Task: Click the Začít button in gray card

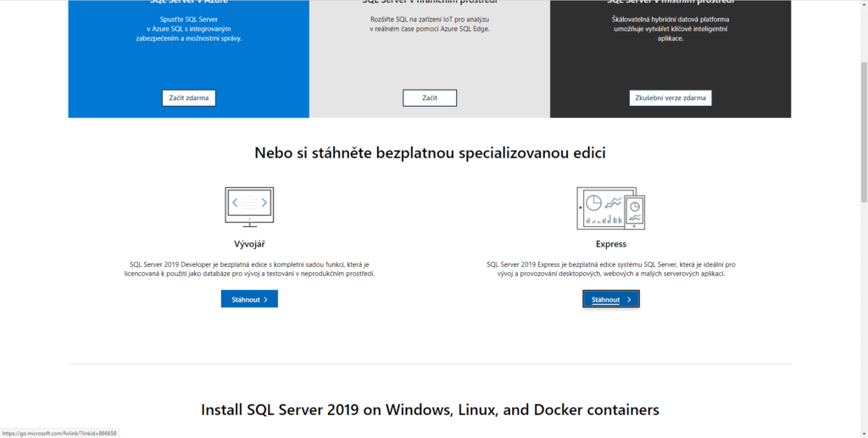Action: [430, 98]
